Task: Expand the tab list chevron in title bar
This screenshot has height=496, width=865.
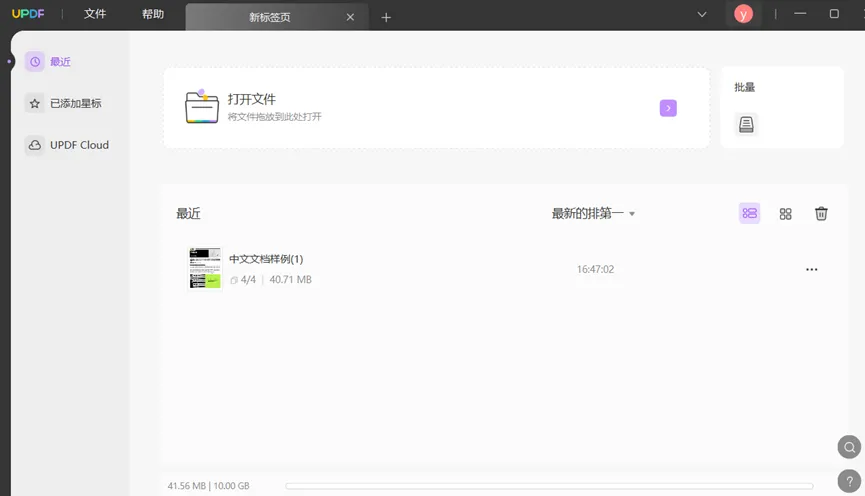Action: (x=702, y=15)
